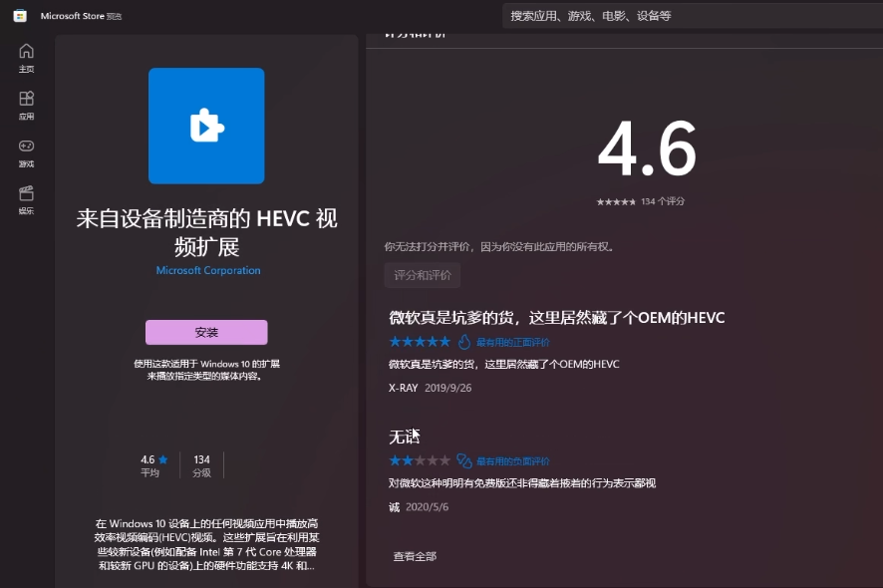Open the Entertainment (娱乐) sidebar section
Image resolution: width=883 pixels, height=588 pixels.
click(27, 200)
